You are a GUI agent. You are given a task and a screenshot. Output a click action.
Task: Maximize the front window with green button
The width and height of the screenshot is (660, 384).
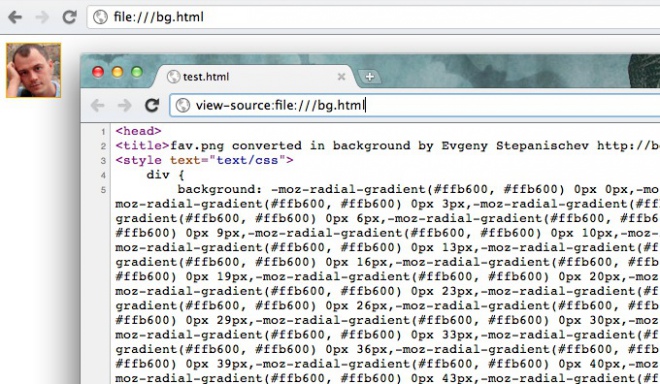(x=137, y=72)
